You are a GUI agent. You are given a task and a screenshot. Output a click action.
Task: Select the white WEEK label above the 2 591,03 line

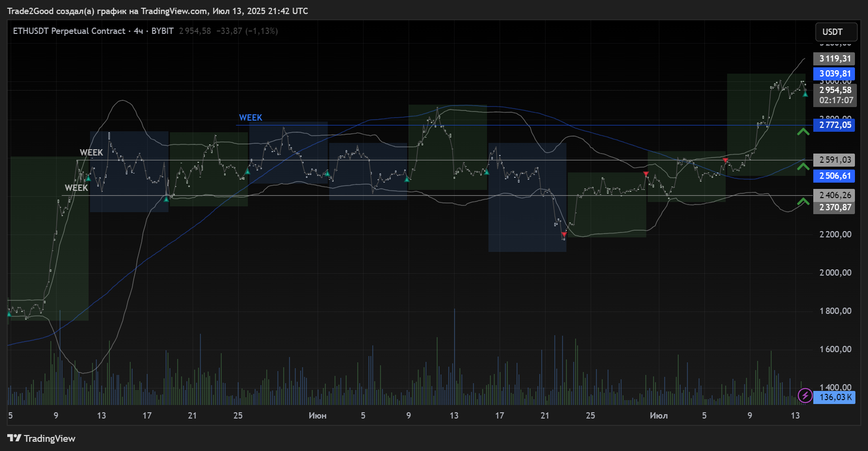tap(91, 153)
